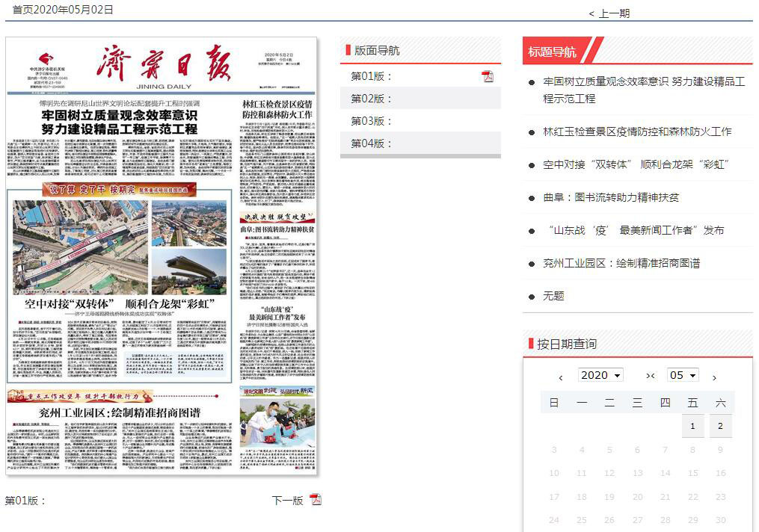Click the 曲阜:图书流转 headline on newspaper image
This screenshot has height=532, width=759.
point(277,229)
